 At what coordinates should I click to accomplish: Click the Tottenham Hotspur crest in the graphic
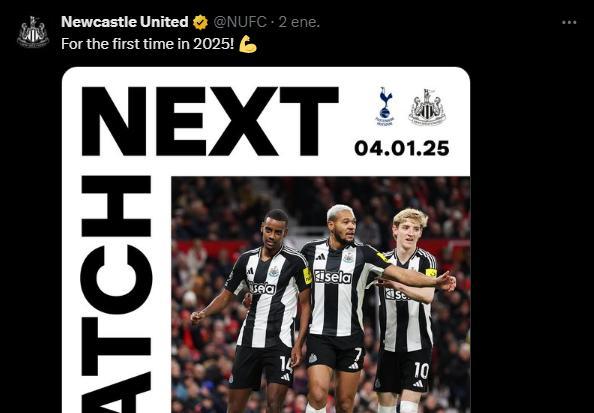[x=385, y=106]
